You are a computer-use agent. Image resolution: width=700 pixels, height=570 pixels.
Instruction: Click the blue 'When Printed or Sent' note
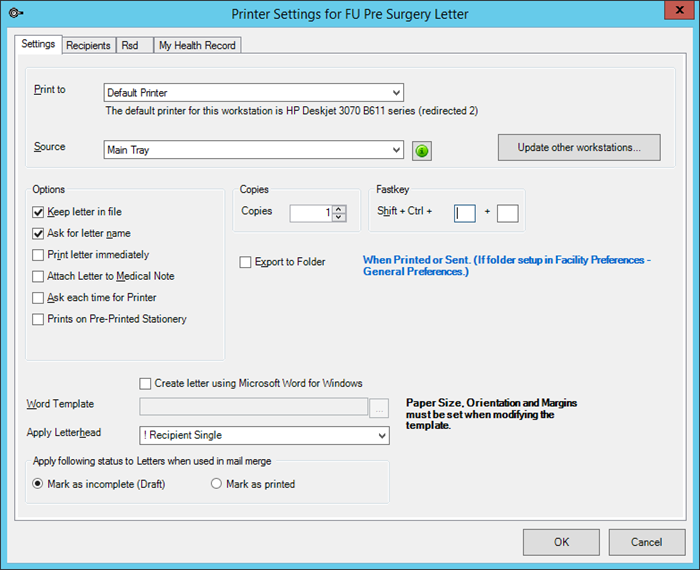507,266
